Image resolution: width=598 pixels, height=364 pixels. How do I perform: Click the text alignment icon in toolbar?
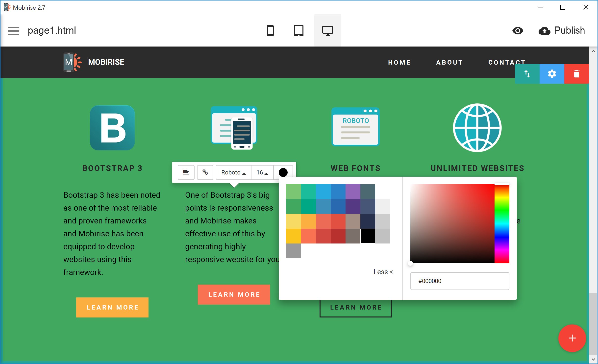coord(186,172)
